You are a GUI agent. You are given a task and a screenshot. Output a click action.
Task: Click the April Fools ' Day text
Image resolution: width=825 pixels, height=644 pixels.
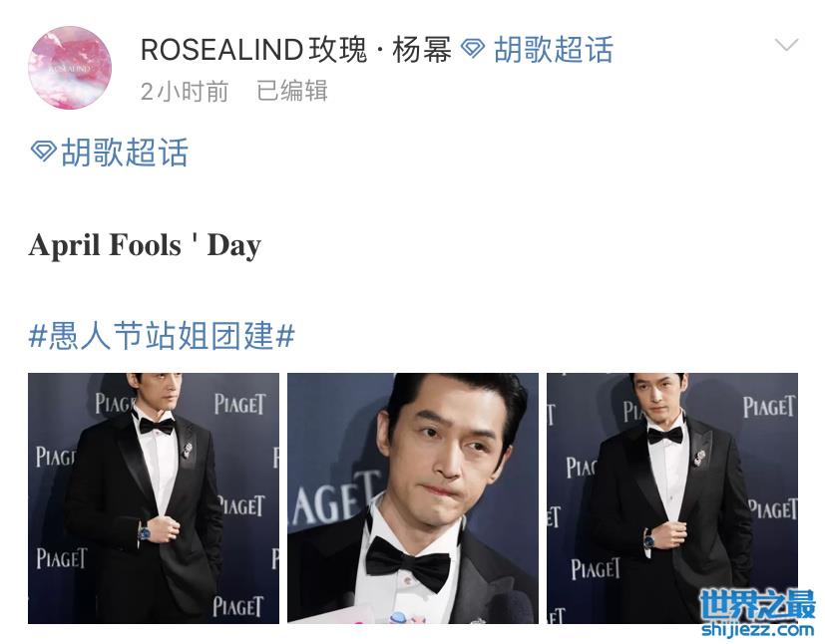pyautogui.click(x=146, y=245)
